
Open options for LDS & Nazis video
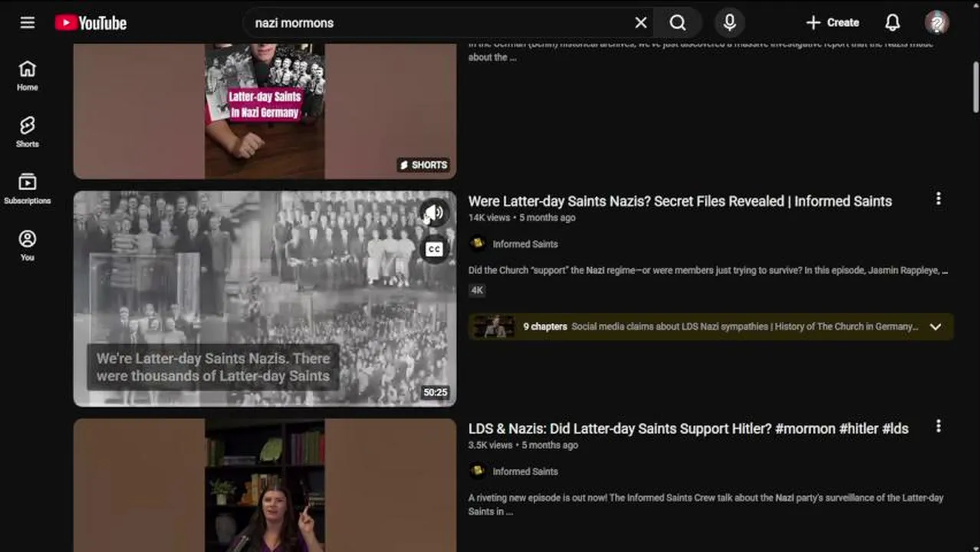[x=938, y=426]
